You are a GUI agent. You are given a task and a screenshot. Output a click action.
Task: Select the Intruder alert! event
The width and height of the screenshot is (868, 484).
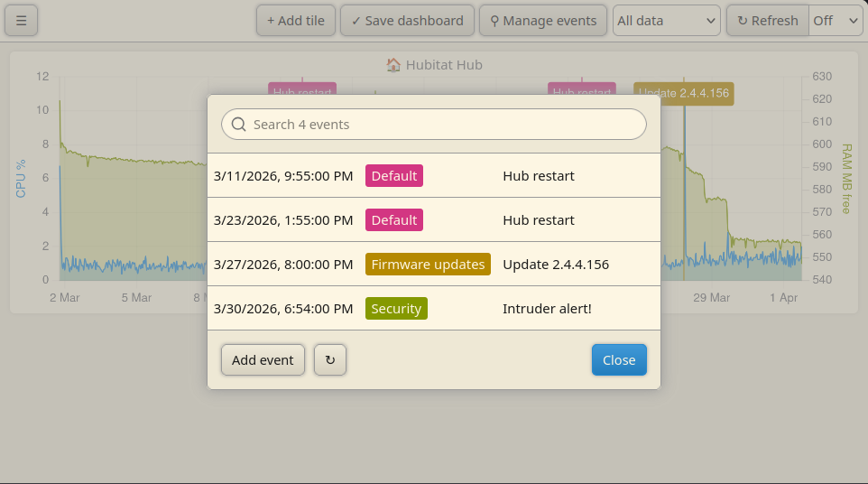pos(434,309)
